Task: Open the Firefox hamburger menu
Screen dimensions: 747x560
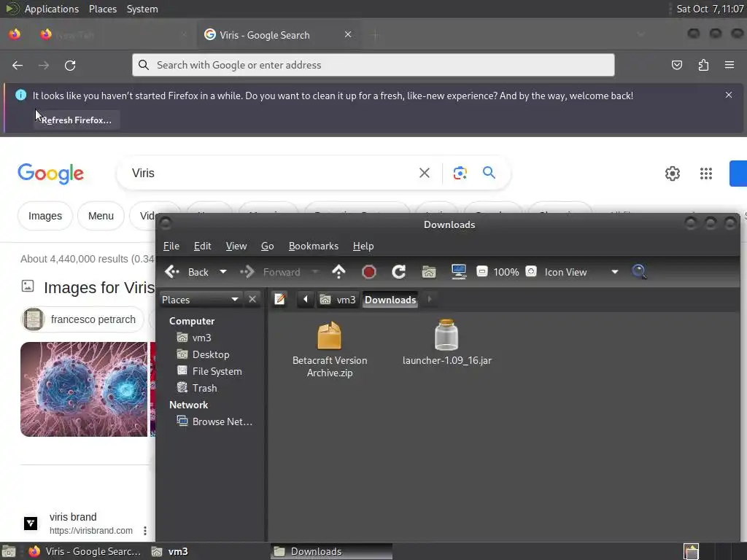Action: [729, 65]
